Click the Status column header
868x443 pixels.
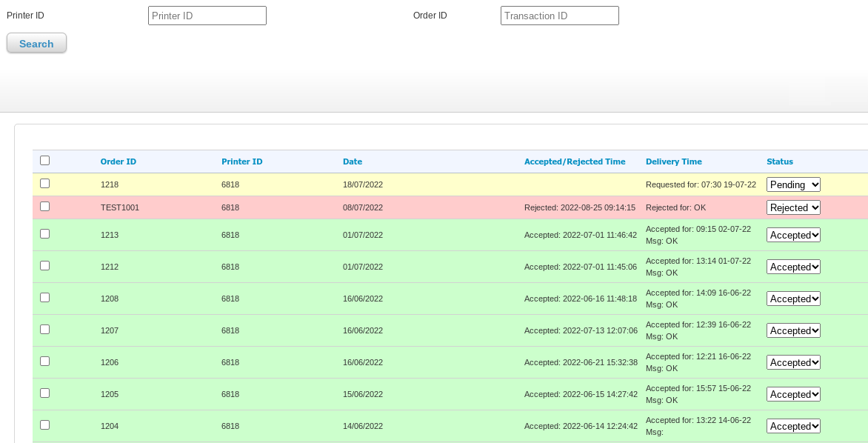pos(779,161)
